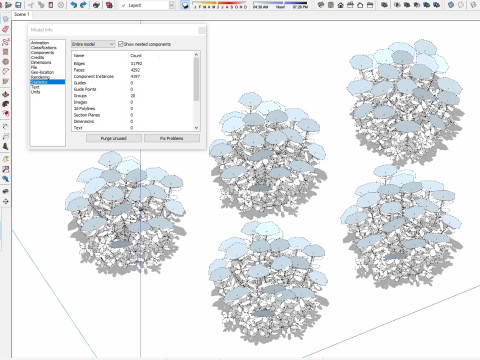This screenshot has height=360, width=480.
Task: Select the Tape Measure tool
Action: 5,127
